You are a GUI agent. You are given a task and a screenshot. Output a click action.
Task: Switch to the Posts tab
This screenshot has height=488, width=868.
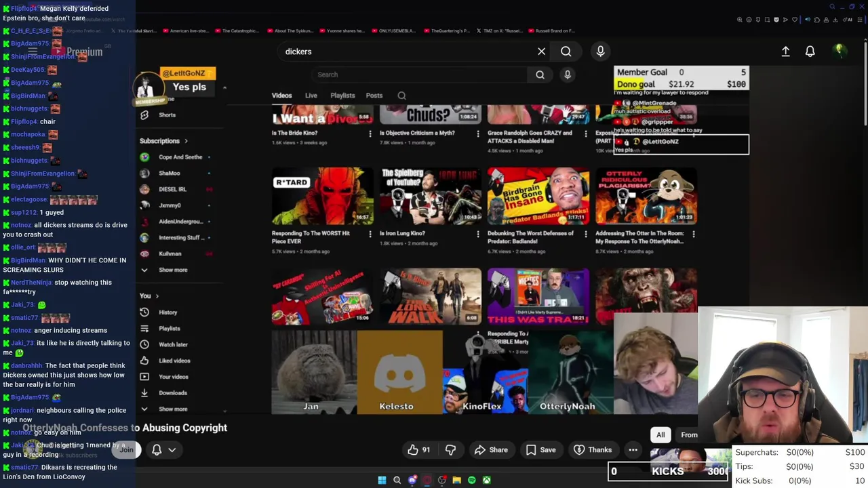pyautogui.click(x=374, y=96)
